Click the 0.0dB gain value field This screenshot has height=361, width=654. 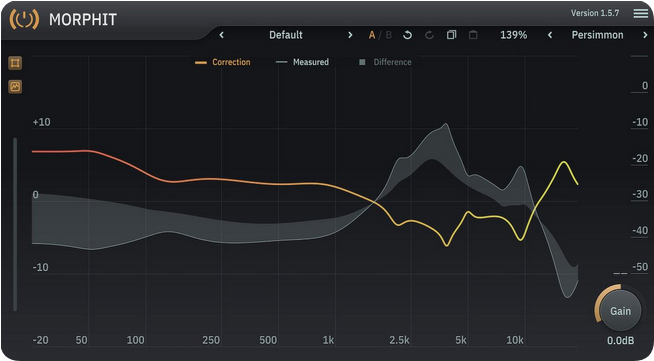coord(621,341)
